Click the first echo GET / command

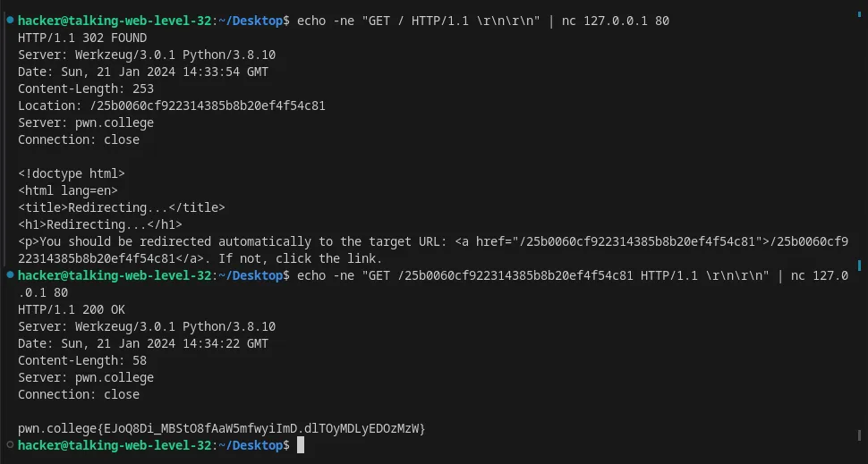(x=483, y=21)
